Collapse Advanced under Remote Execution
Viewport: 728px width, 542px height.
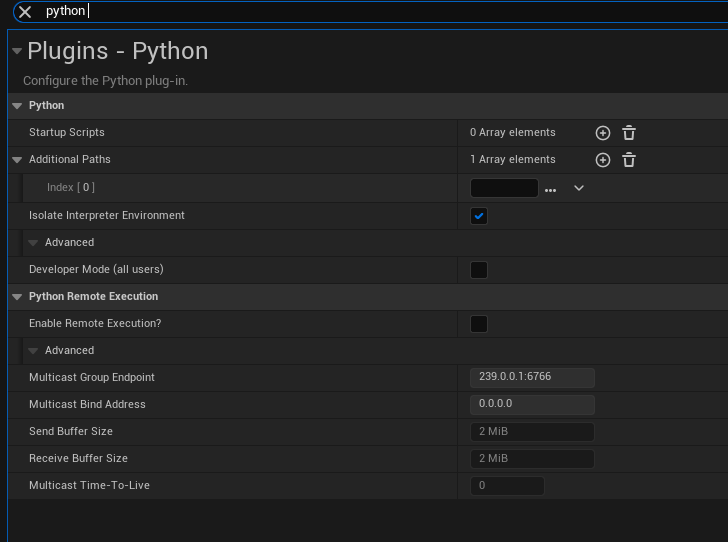(33, 351)
